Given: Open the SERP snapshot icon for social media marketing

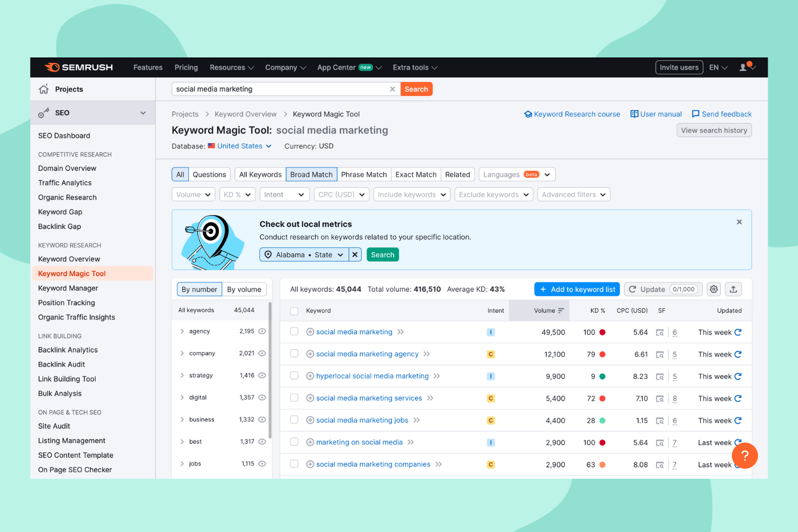Looking at the screenshot, I should [660, 332].
